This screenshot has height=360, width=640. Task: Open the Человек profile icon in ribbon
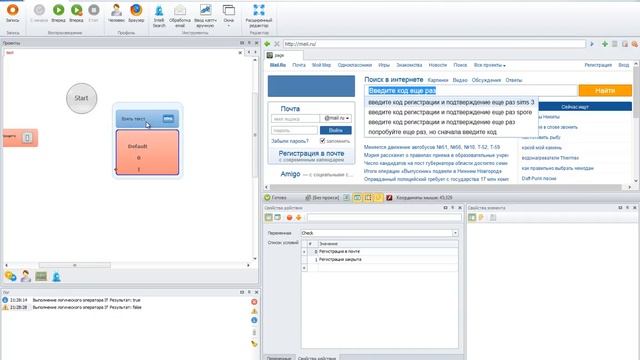coord(116,13)
